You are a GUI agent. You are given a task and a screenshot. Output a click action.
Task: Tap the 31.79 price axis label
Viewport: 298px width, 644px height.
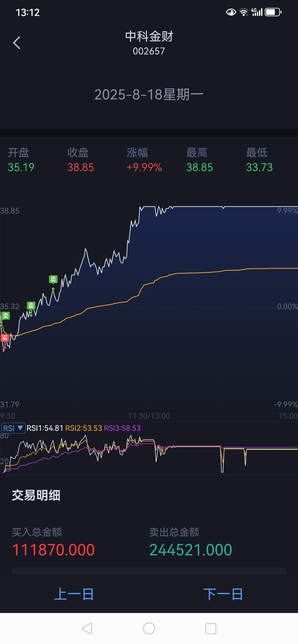(10, 404)
